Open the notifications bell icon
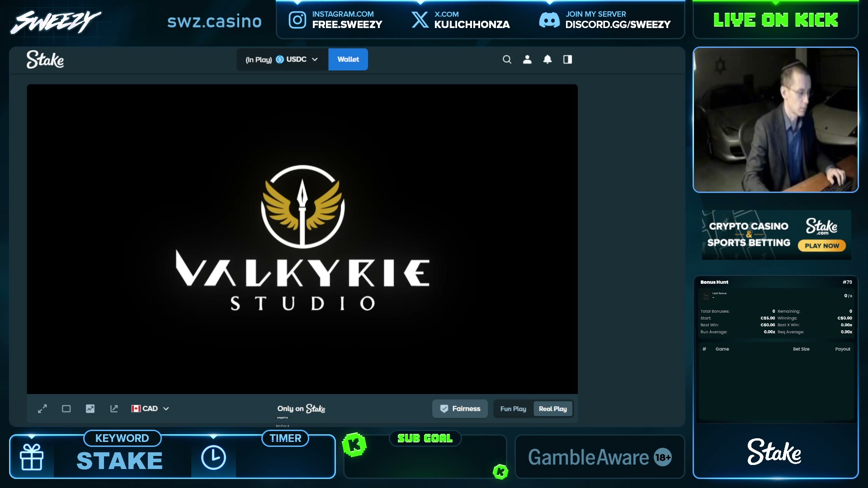The width and height of the screenshot is (868, 488). (x=547, y=59)
